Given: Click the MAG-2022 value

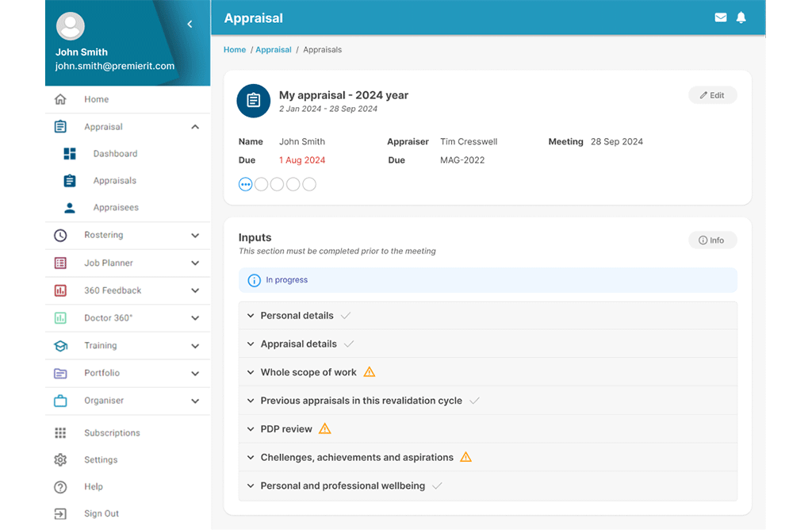Looking at the screenshot, I should pyautogui.click(x=462, y=160).
